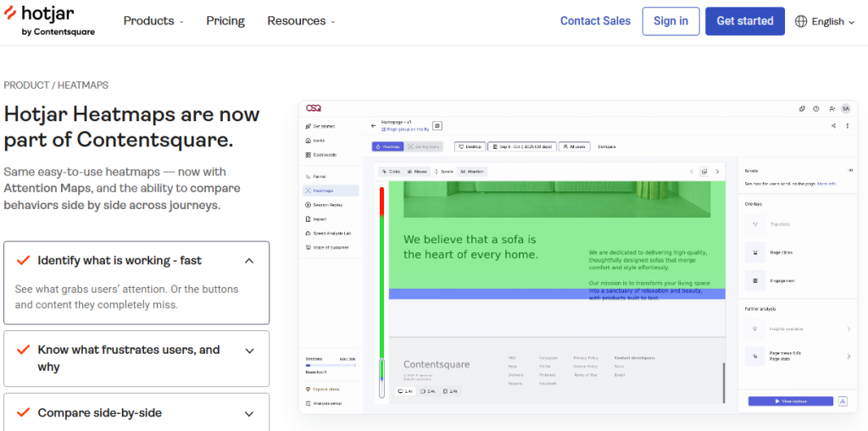Select the Zoning tools tab
The width and height of the screenshot is (868, 431).
click(x=424, y=146)
